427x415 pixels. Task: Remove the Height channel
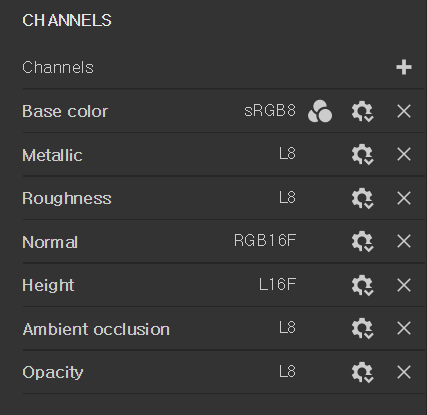click(404, 285)
